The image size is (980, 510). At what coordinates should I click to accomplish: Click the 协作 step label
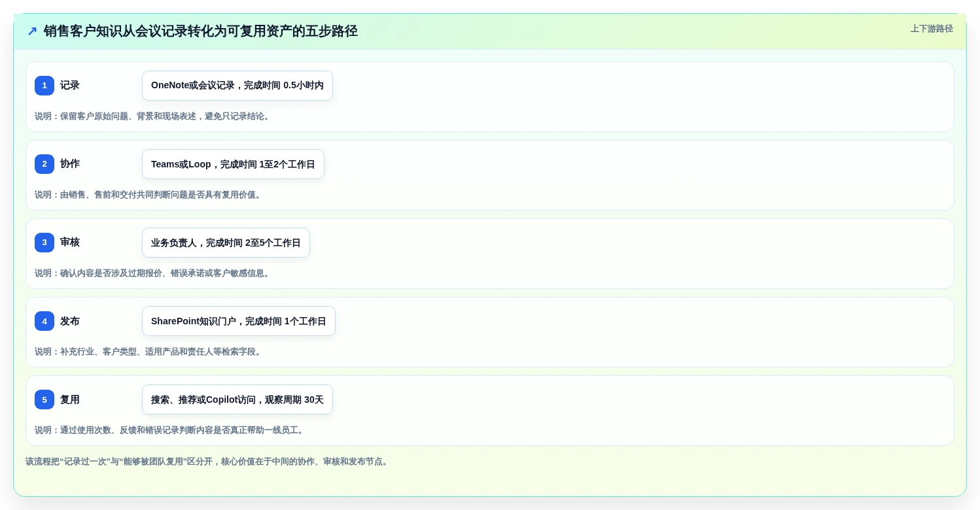tap(70, 164)
